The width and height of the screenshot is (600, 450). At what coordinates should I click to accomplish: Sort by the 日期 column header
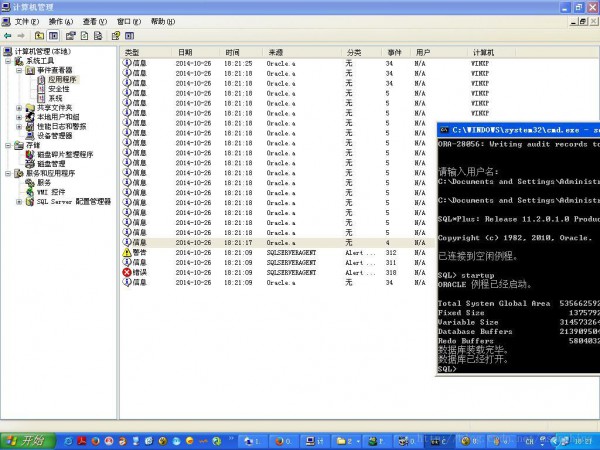(196, 52)
